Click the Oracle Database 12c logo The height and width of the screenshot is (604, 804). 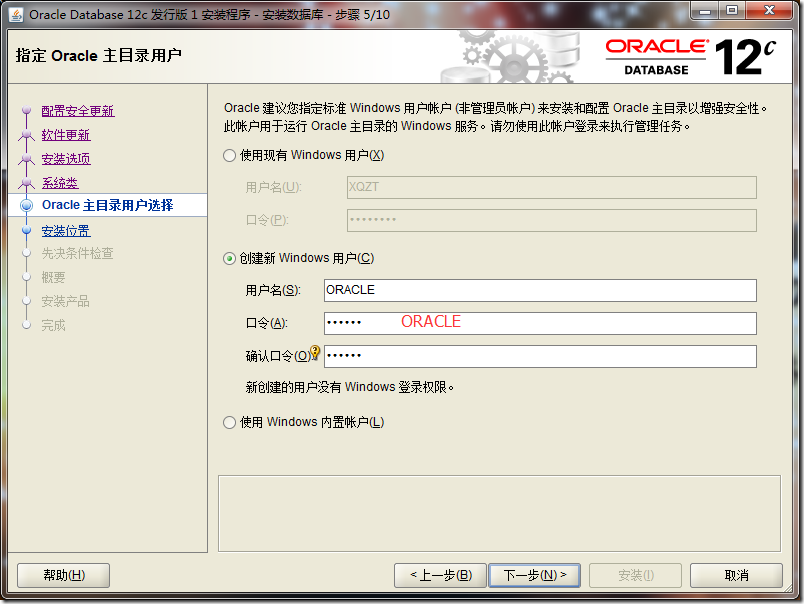pos(691,57)
